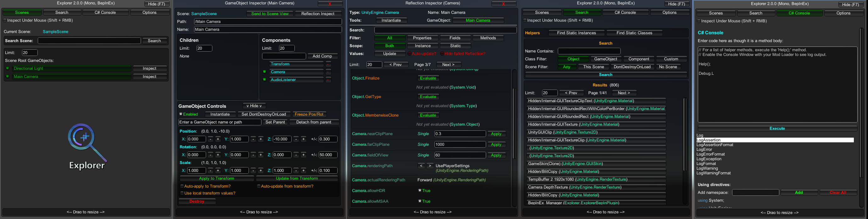Collapse GameObject Controls with v Hide v
This screenshot has width=868, height=219.
[x=254, y=106]
